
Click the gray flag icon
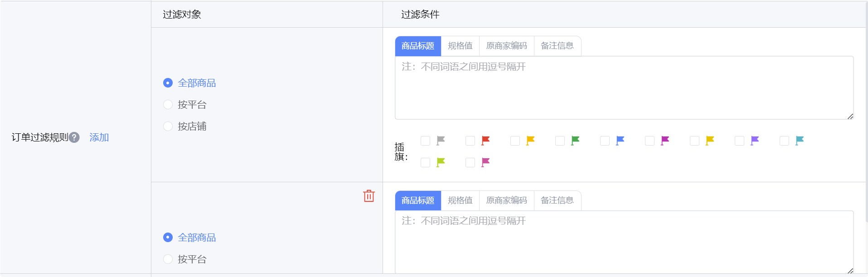point(441,141)
